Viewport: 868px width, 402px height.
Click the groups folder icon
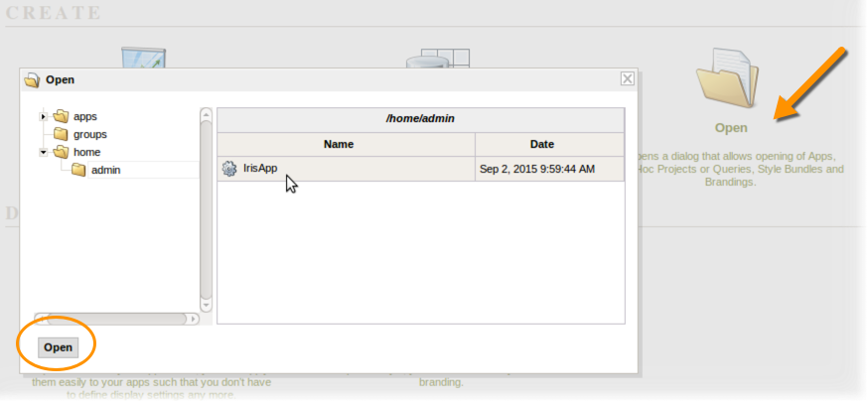[x=61, y=134]
